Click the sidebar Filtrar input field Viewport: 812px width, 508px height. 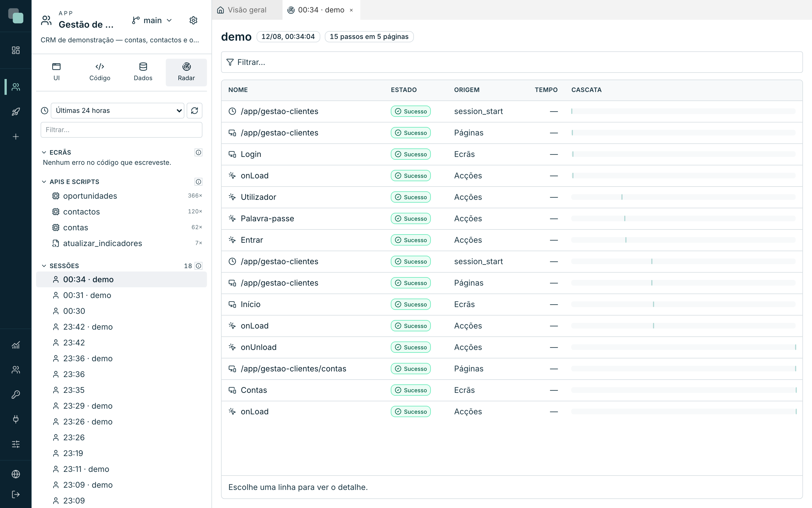pyautogui.click(x=122, y=130)
